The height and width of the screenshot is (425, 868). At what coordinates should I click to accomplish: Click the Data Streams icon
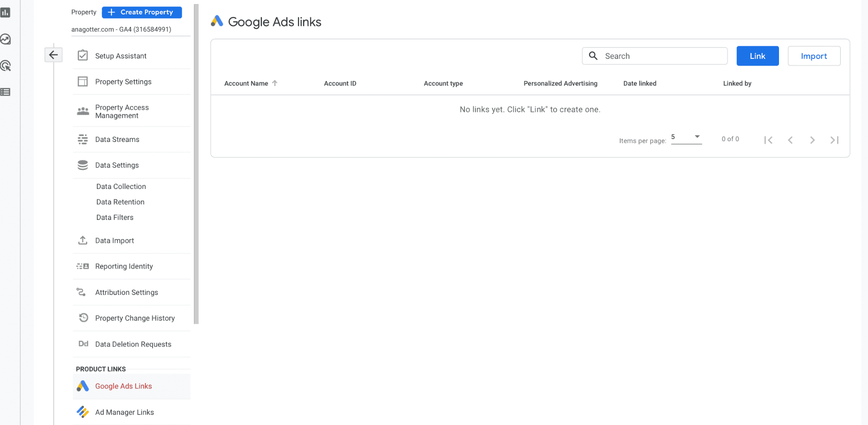83,139
